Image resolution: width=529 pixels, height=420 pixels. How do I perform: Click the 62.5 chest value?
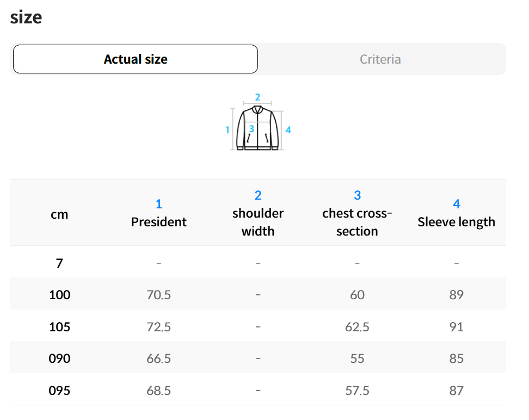click(x=357, y=327)
